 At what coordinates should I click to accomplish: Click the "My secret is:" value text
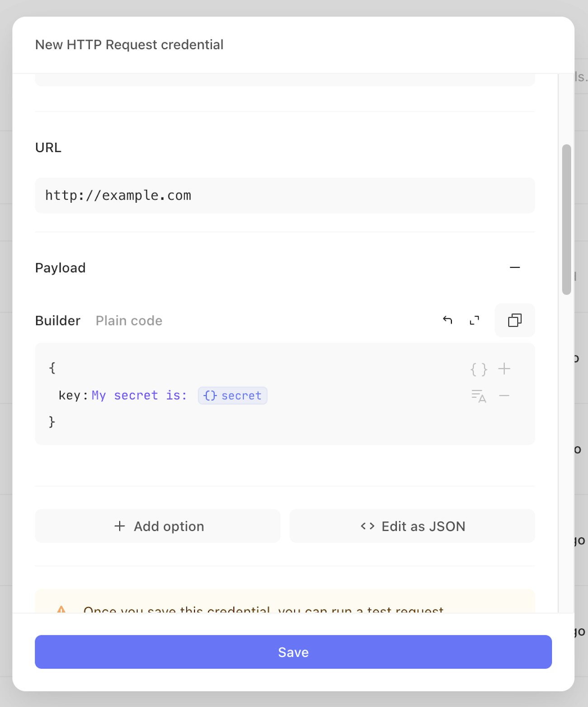139,395
